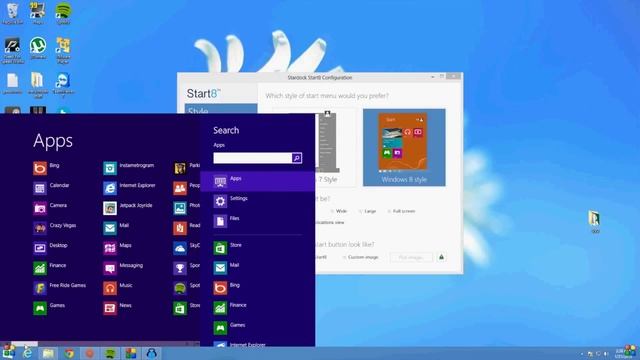Launch Internet Explorer from Apps list
The width and height of the screenshot is (640, 360).
[129, 188]
